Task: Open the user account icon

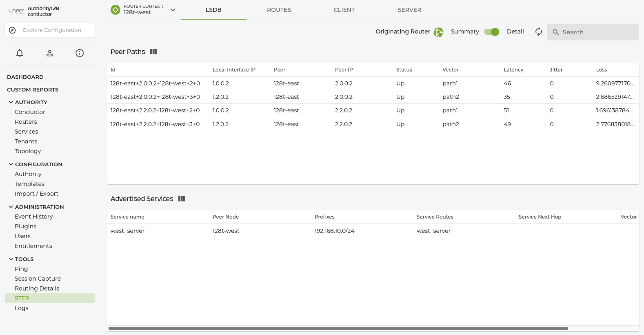Action: tap(50, 53)
